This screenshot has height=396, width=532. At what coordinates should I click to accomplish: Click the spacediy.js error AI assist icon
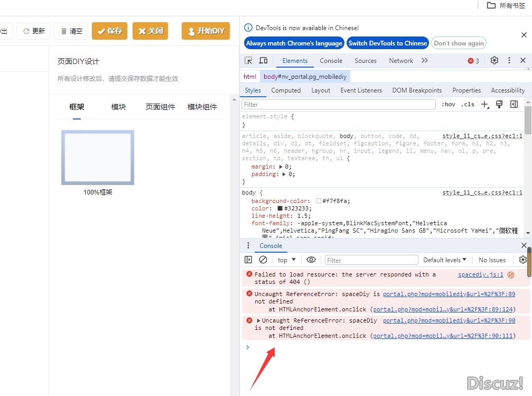point(511,275)
